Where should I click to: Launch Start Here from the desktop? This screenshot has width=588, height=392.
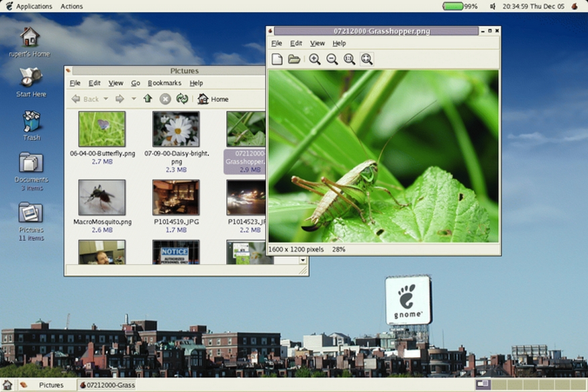pyautogui.click(x=30, y=77)
